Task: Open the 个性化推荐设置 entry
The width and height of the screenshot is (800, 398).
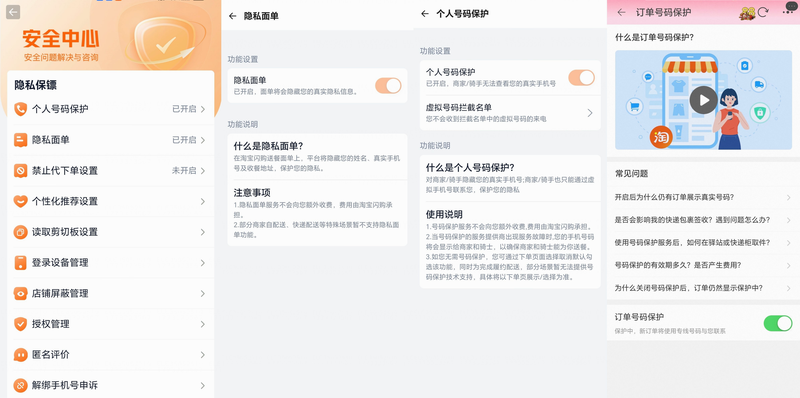Action: 111,201
